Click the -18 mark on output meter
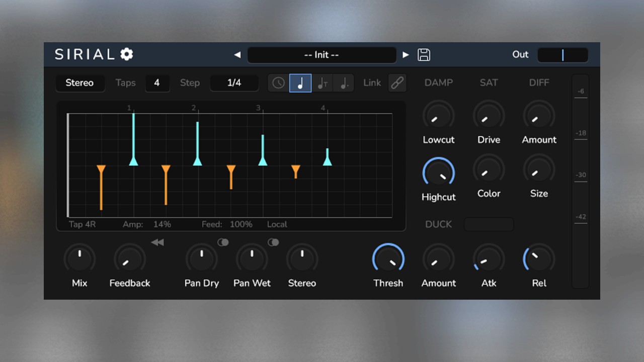644x362 pixels. 581,133
